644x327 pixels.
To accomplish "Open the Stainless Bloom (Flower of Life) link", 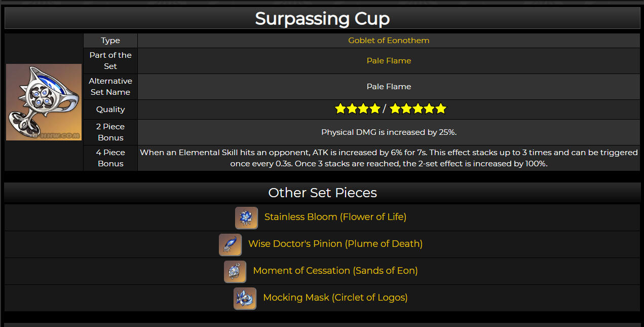I will tap(335, 217).
